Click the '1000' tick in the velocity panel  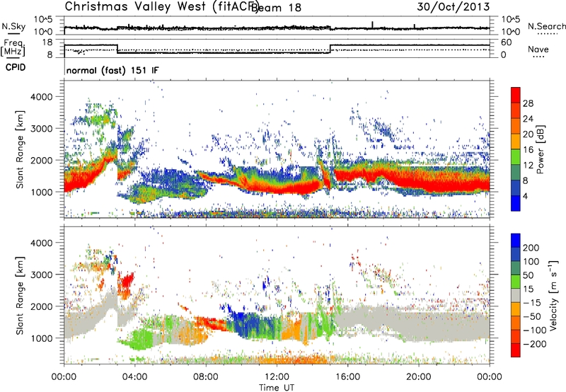41,338
